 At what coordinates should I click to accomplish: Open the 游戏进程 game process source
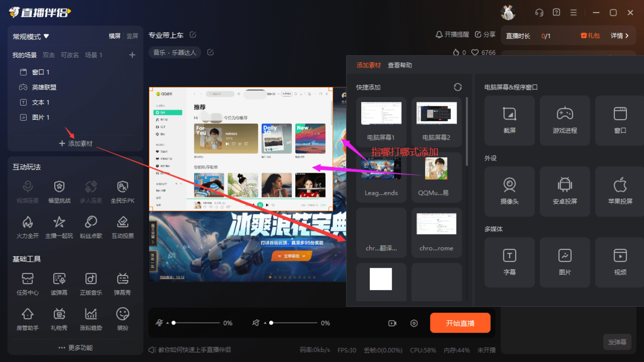pos(565,120)
